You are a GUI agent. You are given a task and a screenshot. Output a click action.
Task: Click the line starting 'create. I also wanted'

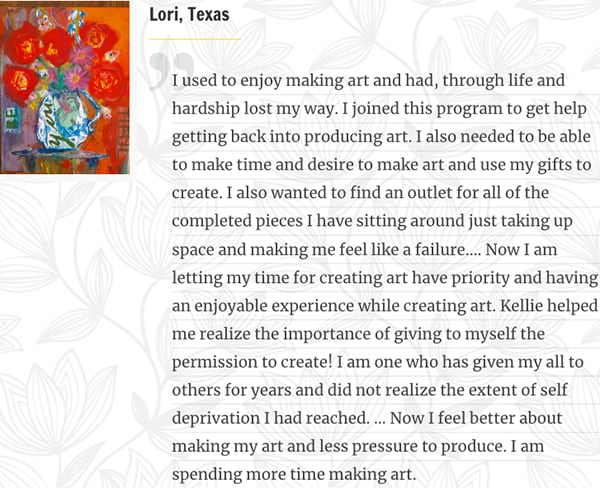click(x=360, y=193)
